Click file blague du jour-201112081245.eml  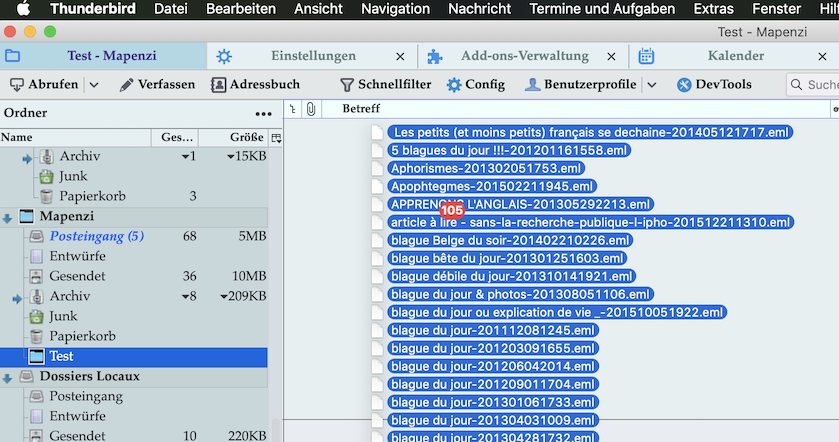pos(493,331)
